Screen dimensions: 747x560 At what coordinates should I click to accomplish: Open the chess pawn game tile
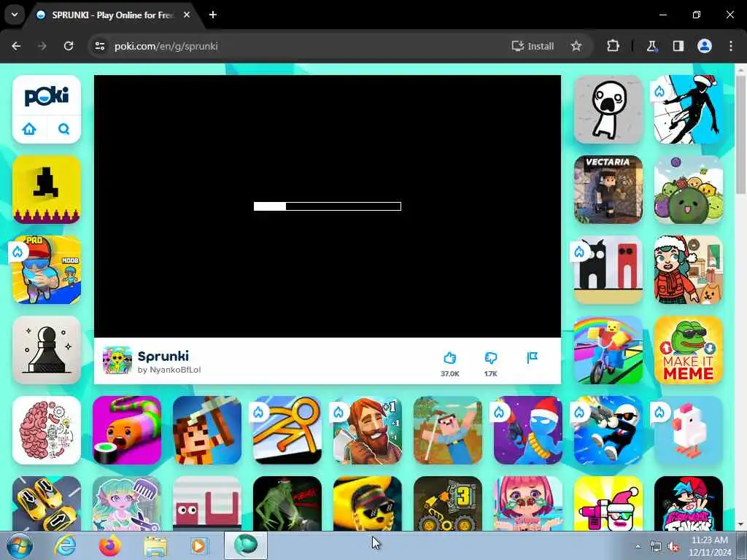coord(47,350)
